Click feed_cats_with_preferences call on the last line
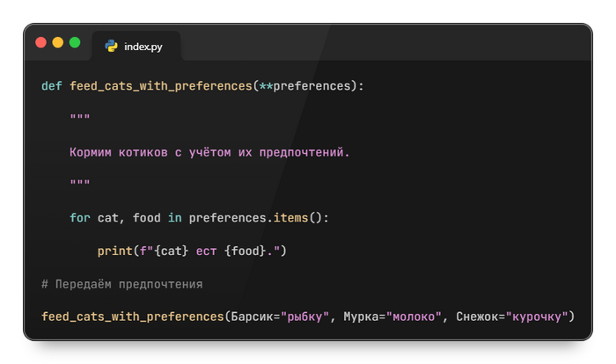This screenshot has width=616, height=364. pyautogui.click(x=132, y=317)
